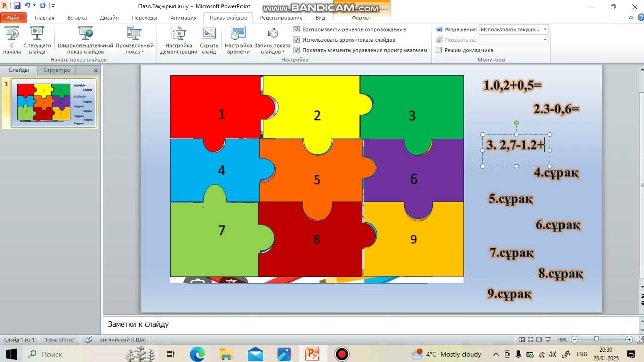The width and height of the screenshot is (644, 362).
Task: Click red puzzle piece 1
Action: point(221,114)
